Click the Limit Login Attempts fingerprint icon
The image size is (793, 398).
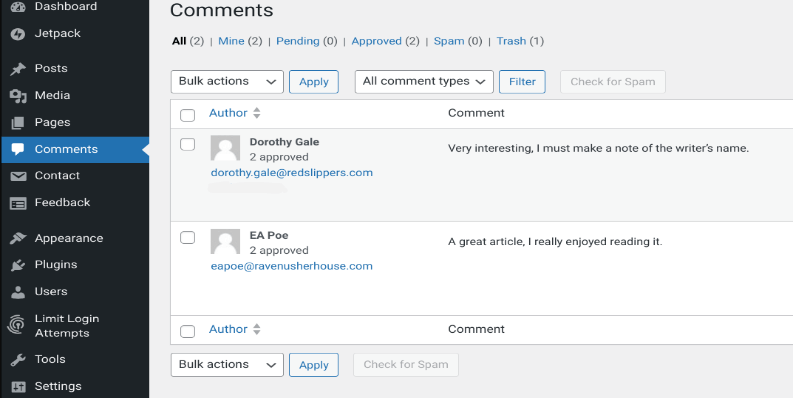pos(16,325)
